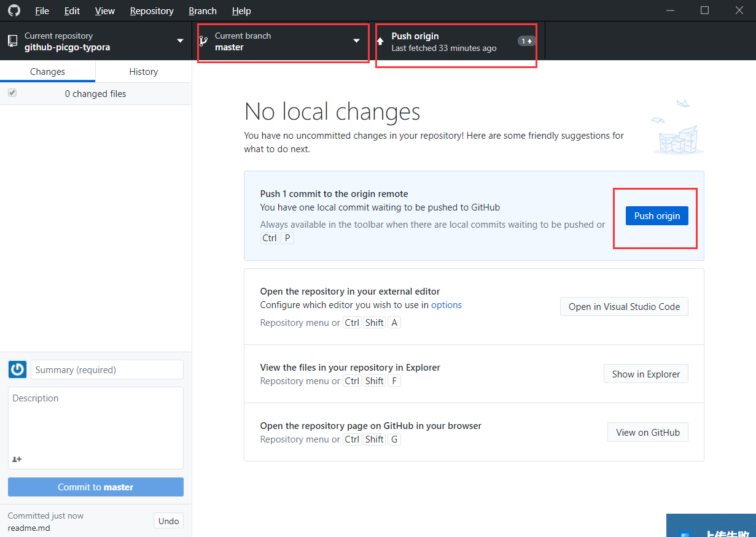Open the Branch menu

point(203,11)
